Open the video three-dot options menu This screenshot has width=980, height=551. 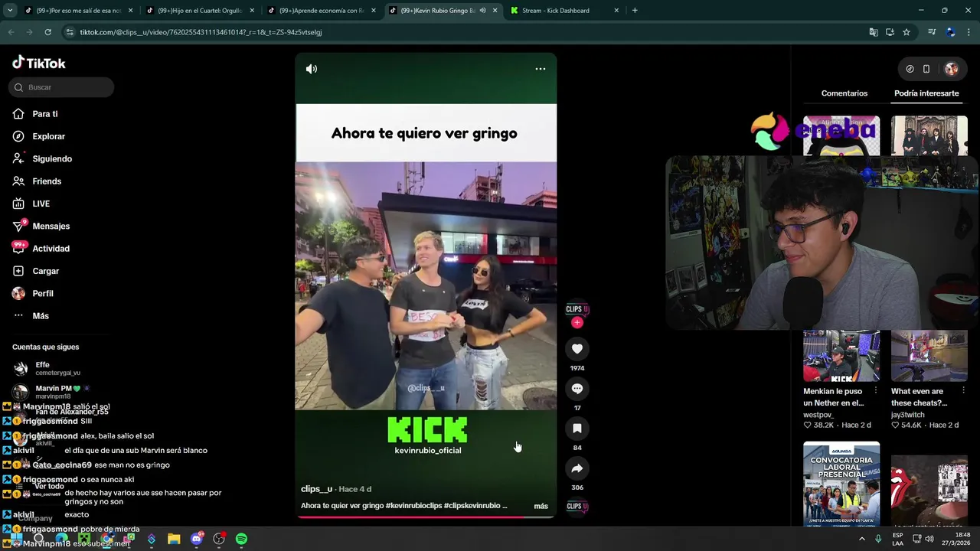pos(541,69)
